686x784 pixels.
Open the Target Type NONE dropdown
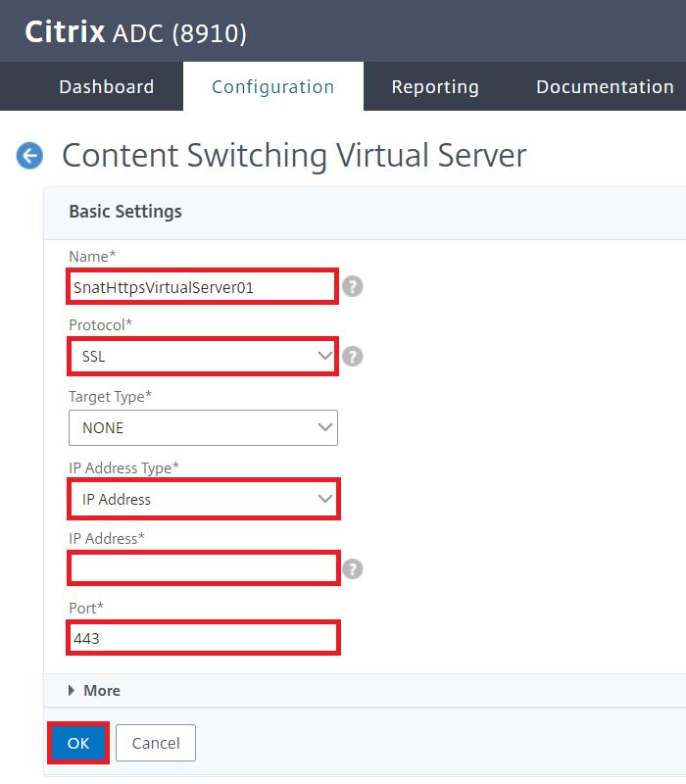(203, 428)
